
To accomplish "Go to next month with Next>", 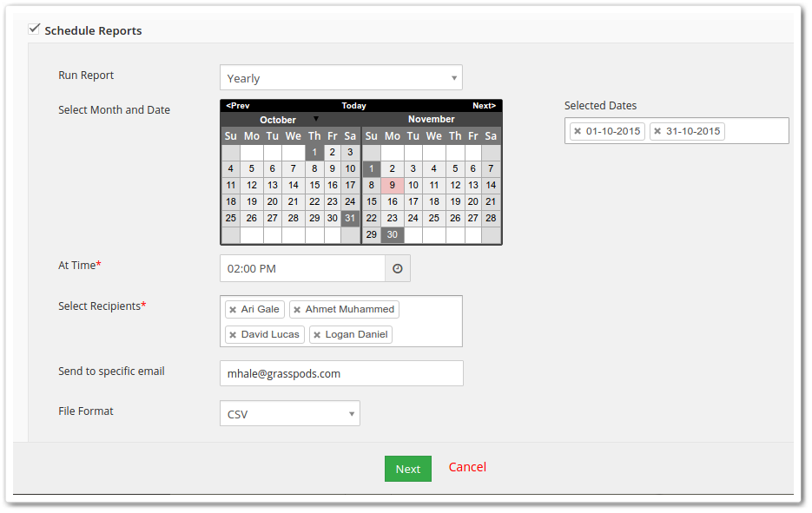I will pyautogui.click(x=485, y=106).
